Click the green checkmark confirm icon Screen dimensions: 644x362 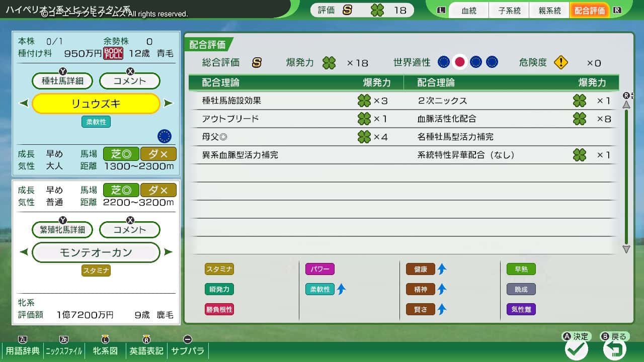point(577,348)
